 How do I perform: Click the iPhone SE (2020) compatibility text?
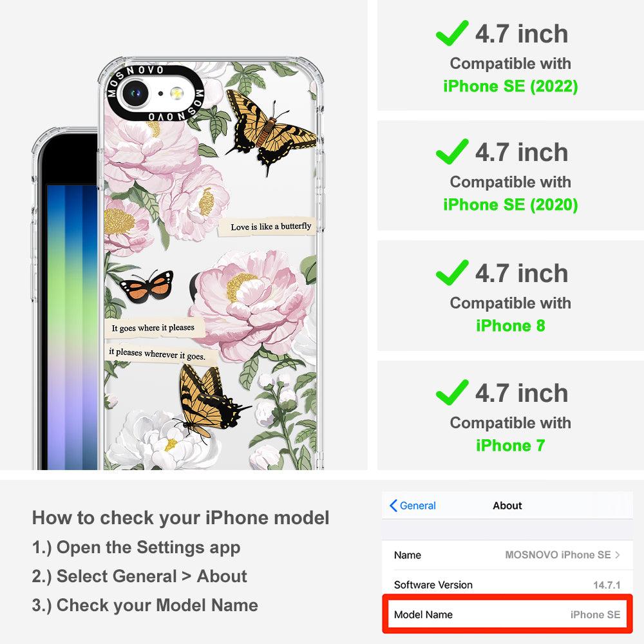pos(511,205)
